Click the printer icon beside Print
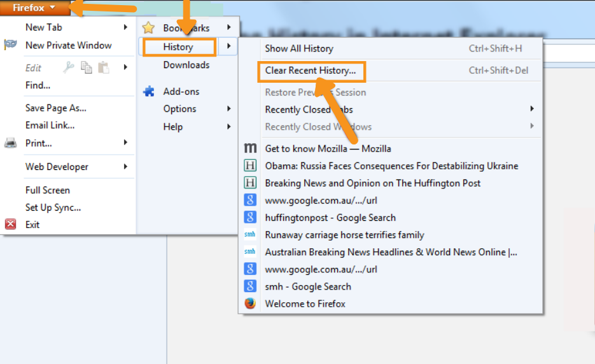The image size is (595, 364). click(x=10, y=143)
